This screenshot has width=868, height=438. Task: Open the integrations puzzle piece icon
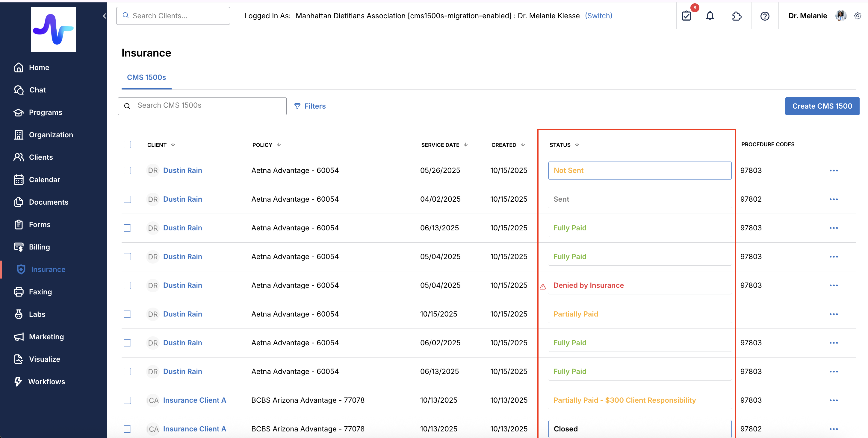pos(737,16)
